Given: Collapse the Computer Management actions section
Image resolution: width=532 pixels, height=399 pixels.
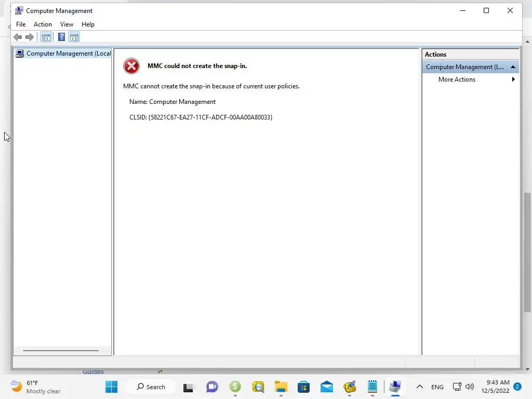Looking at the screenshot, I should click(513, 67).
